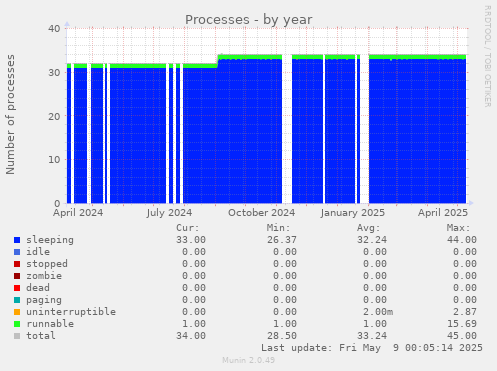This screenshot has width=497, height=371.
Task: Click the y-axis value 40
Action: point(54,29)
